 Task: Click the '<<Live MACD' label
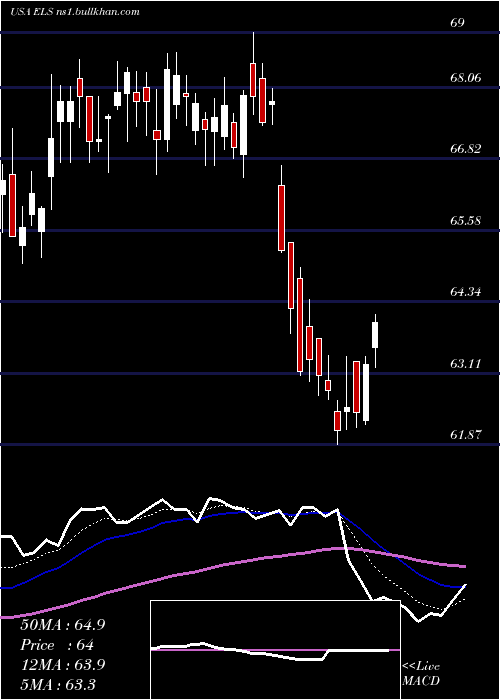pos(421,674)
